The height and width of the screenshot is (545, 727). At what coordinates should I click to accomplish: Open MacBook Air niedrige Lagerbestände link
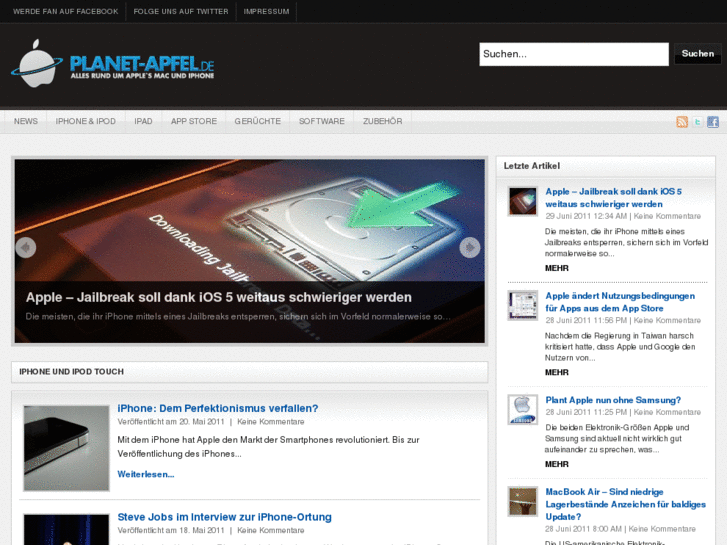[625, 504]
